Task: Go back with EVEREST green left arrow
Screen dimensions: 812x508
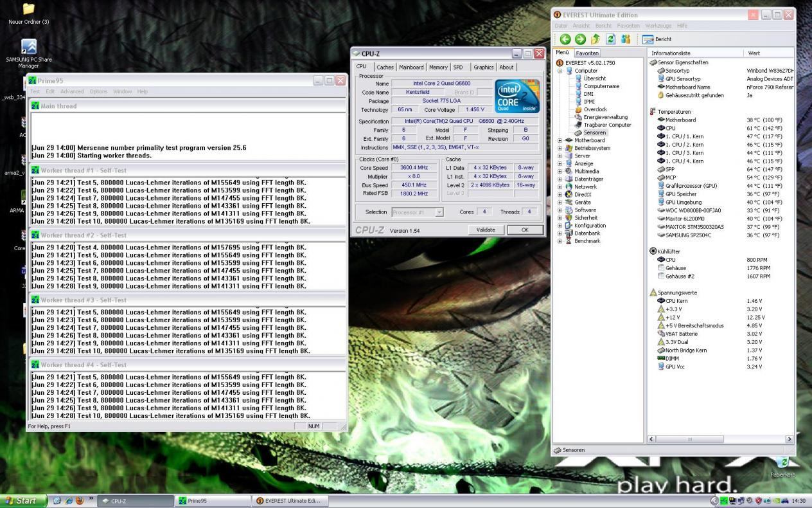Action: pyautogui.click(x=565, y=39)
